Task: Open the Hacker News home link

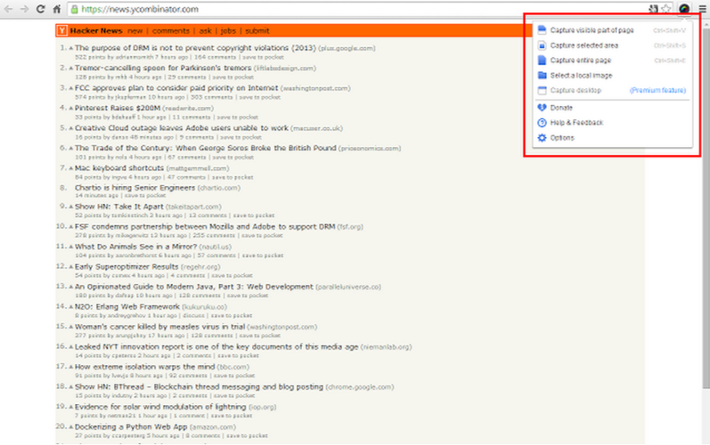Action: click(x=96, y=31)
